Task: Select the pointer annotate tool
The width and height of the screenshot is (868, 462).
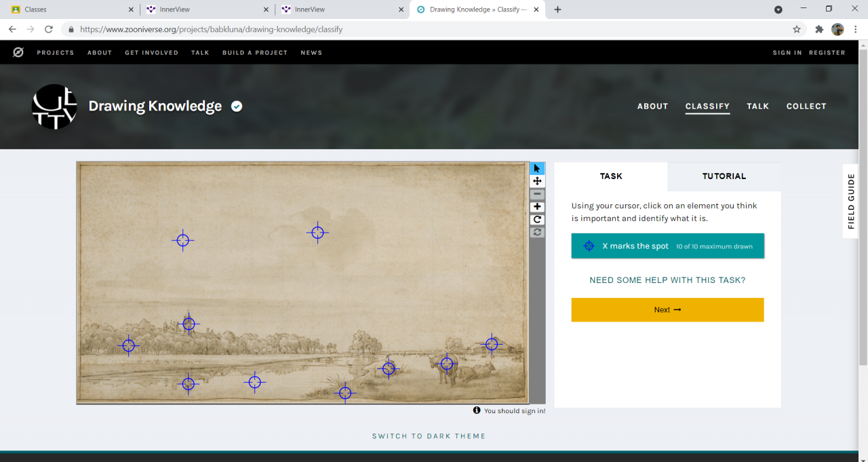Action: pyautogui.click(x=537, y=168)
